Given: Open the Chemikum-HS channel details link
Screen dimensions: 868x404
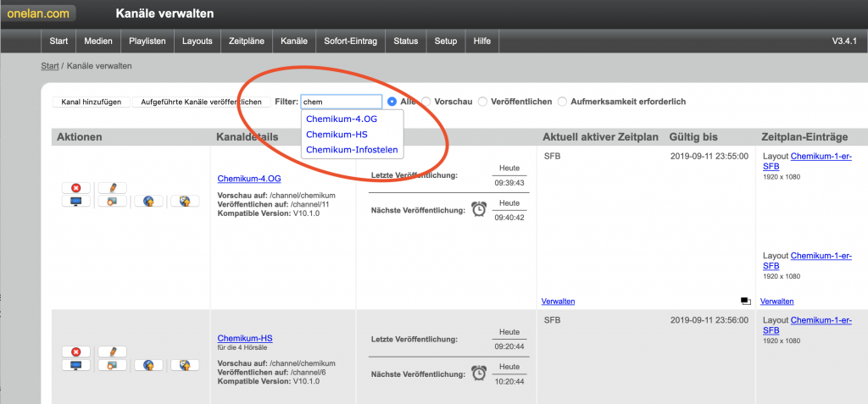Looking at the screenshot, I should [x=245, y=338].
